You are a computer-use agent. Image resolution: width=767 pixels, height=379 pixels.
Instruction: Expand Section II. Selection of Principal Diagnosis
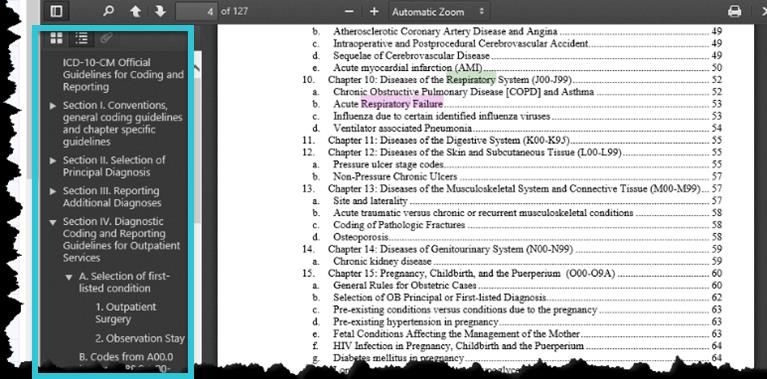tap(53, 161)
